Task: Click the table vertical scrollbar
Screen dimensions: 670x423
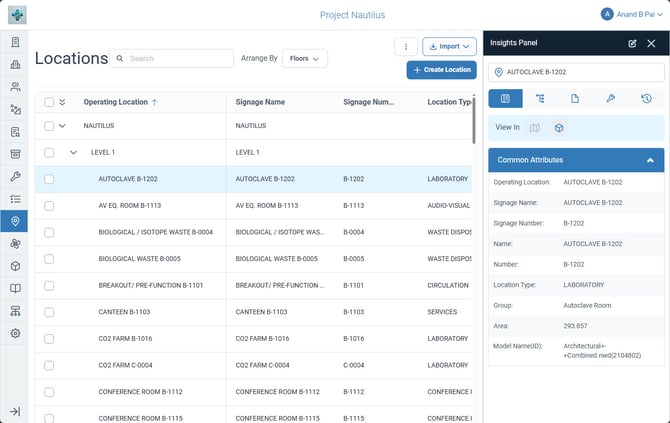Action: (474, 120)
